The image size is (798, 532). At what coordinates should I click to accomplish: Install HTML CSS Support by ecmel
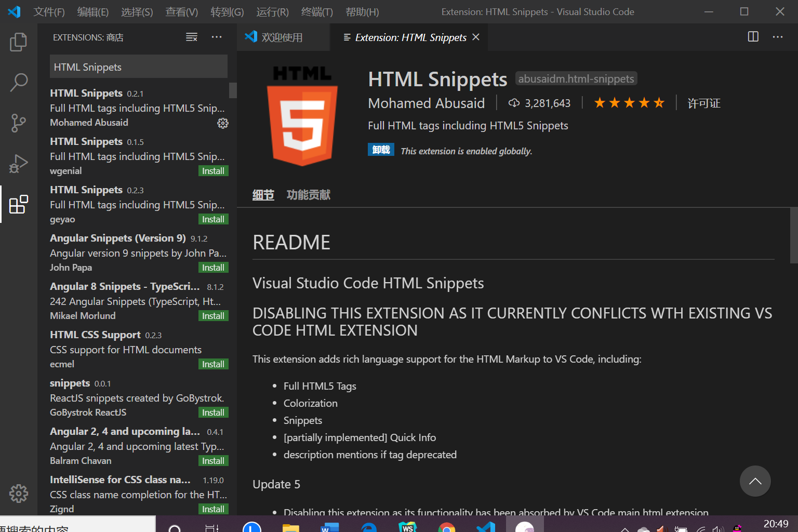pos(214,364)
